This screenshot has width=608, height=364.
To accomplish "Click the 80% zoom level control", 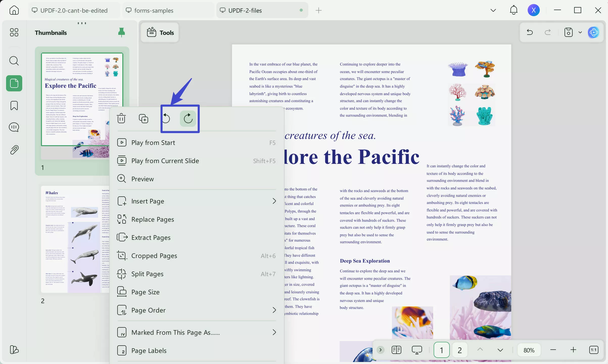I will 529,350.
